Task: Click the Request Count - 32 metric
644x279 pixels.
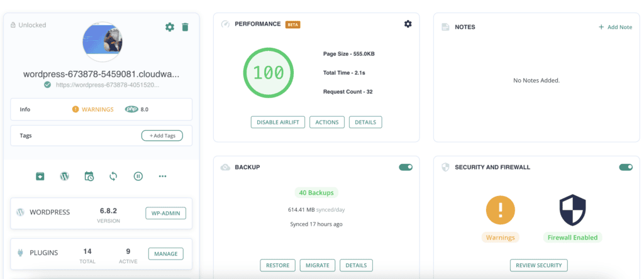Action: [x=348, y=92]
